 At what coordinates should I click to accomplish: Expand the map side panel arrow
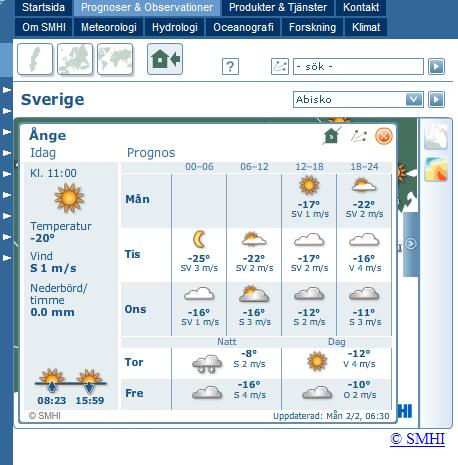point(411,244)
